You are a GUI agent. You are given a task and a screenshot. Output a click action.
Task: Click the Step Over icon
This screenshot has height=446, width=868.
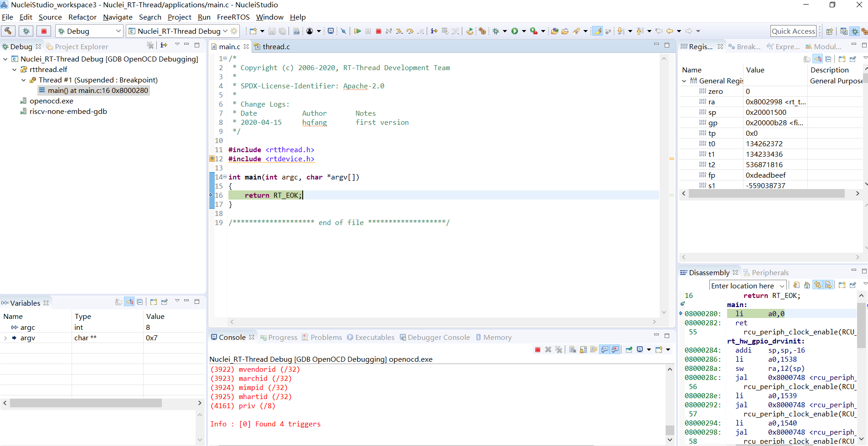click(410, 31)
